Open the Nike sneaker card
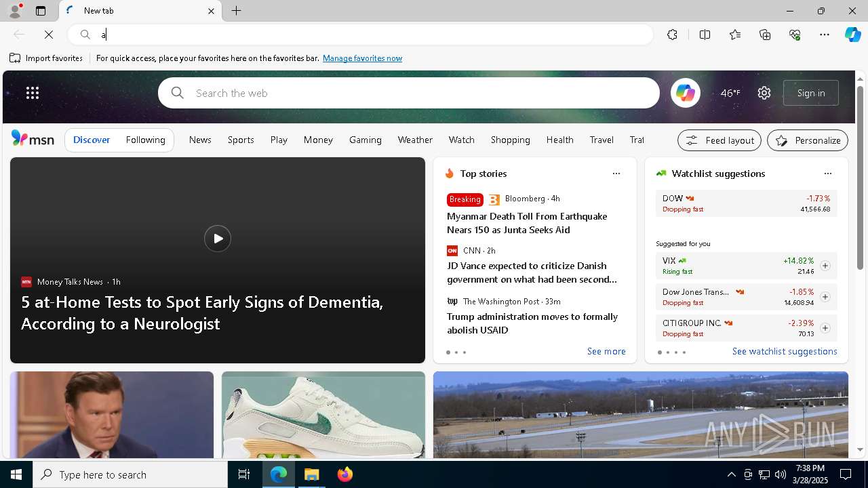Image resolution: width=868 pixels, height=488 pixels. pyautogui.click(x=323, y=415)
